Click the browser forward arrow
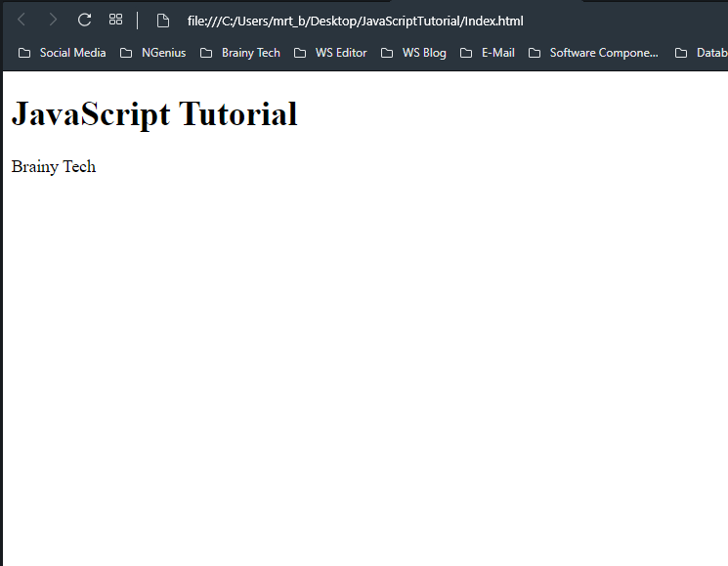Image resolution: width=728 pixels, height=566 pixels. 53,20
